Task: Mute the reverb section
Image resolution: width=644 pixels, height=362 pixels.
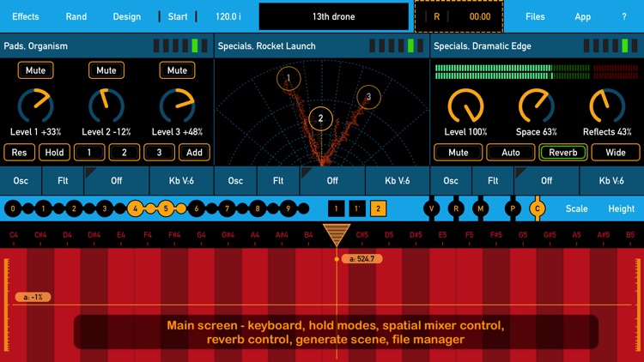Action: [459, 153]
